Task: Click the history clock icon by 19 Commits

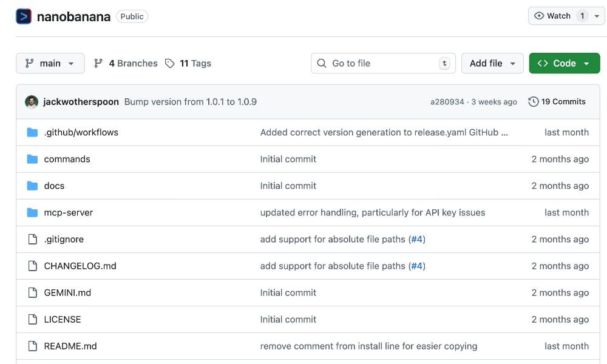Action: coord(534,102)
